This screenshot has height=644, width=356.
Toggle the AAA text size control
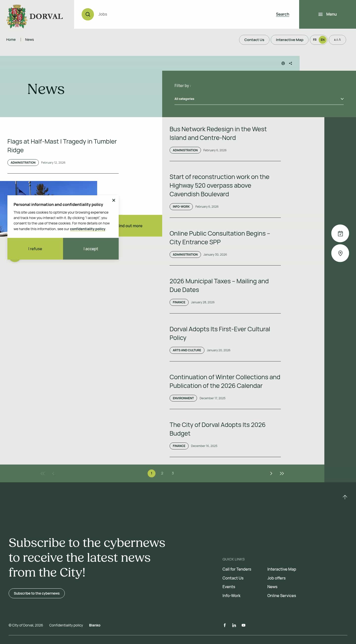pos(337,40)
